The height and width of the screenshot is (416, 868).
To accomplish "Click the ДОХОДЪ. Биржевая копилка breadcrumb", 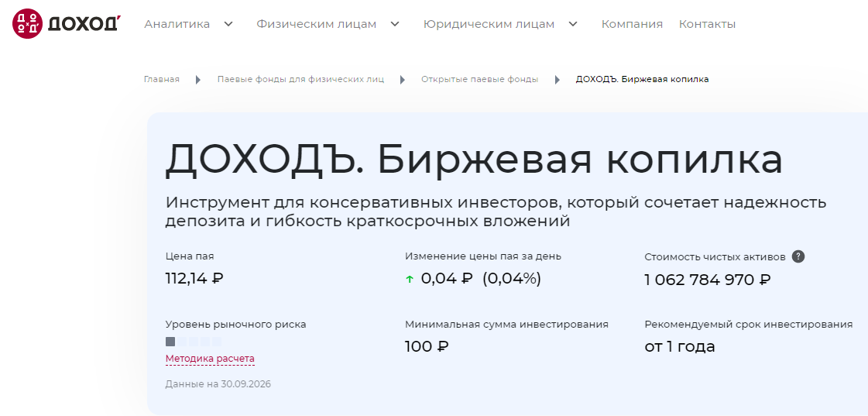I will click(x=642, y=79).
